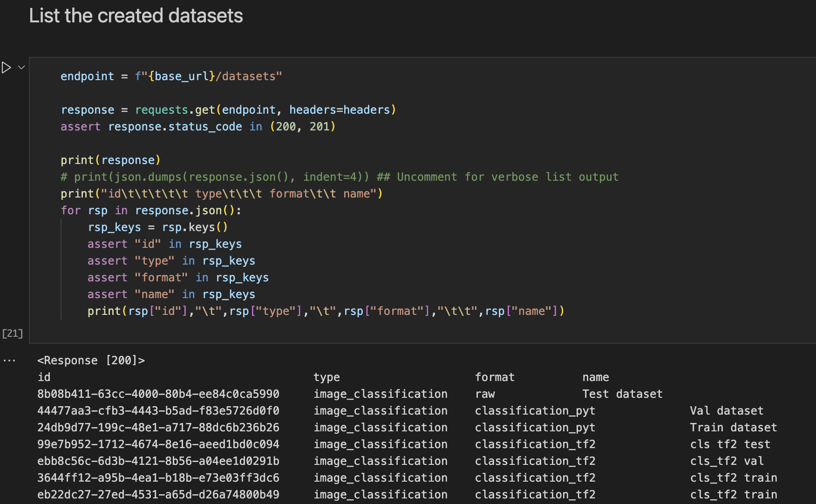816x504 pixels.
Task: Click the header print statement line
Action: click(222, 194)
